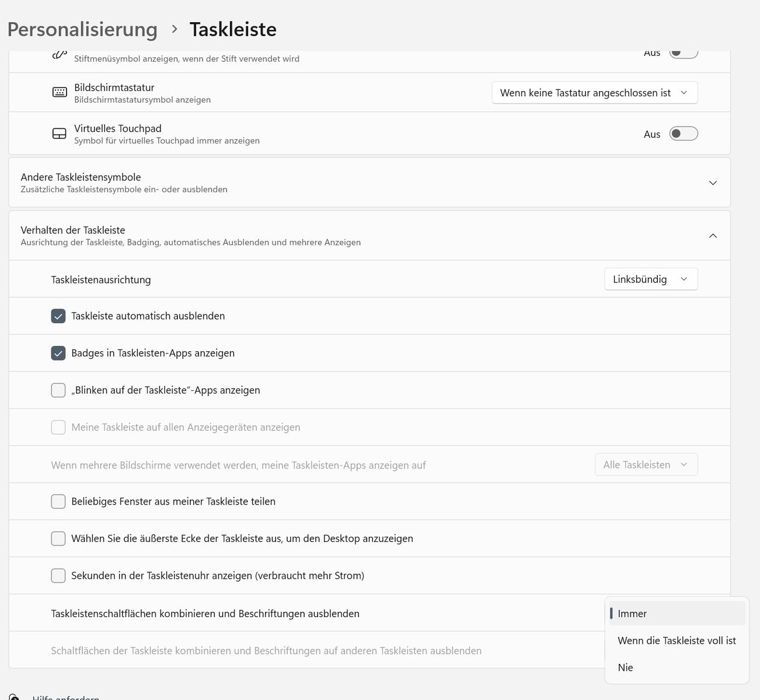
Task: Disable Badges in Taskleisten-Apps anzeigen
Action: pyautogui.click(x=58, y=353)
